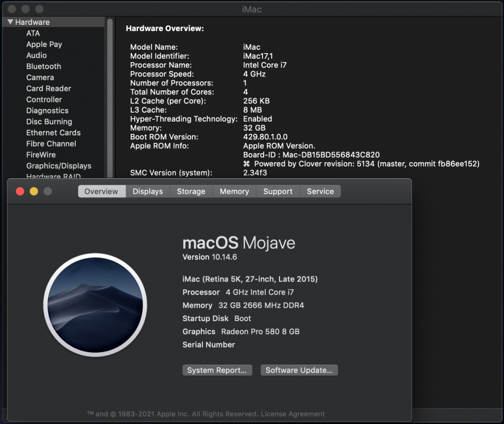Click the iMac window title bar text
Screen dimensions: 504x424
(x=252, y=9)
